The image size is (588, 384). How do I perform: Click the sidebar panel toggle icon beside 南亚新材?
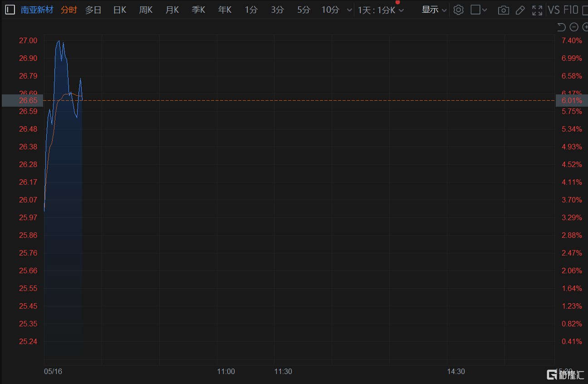pyautogui.click(x=10, y=10)
